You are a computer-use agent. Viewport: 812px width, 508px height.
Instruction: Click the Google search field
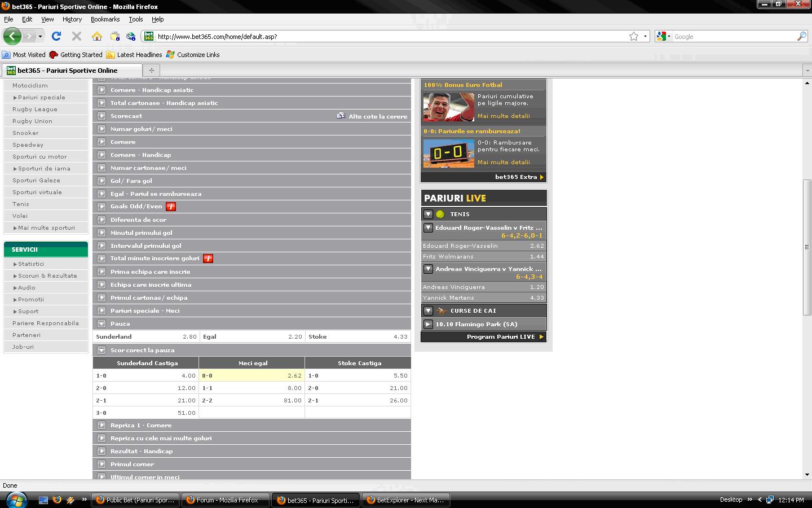(734, 36)
